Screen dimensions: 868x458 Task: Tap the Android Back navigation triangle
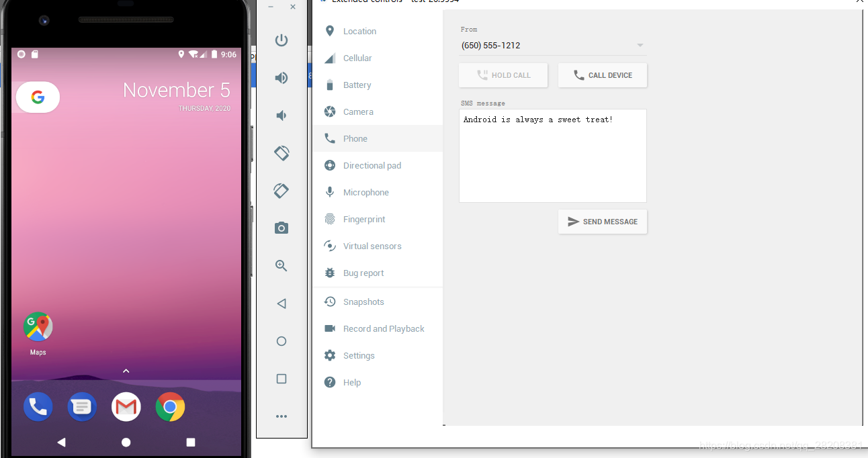click(x=61, y=442)
